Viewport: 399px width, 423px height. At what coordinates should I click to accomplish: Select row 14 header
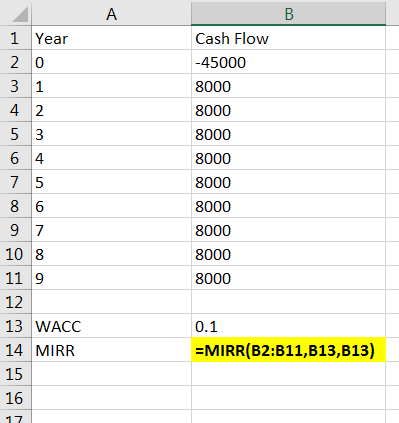click(15, 350)
